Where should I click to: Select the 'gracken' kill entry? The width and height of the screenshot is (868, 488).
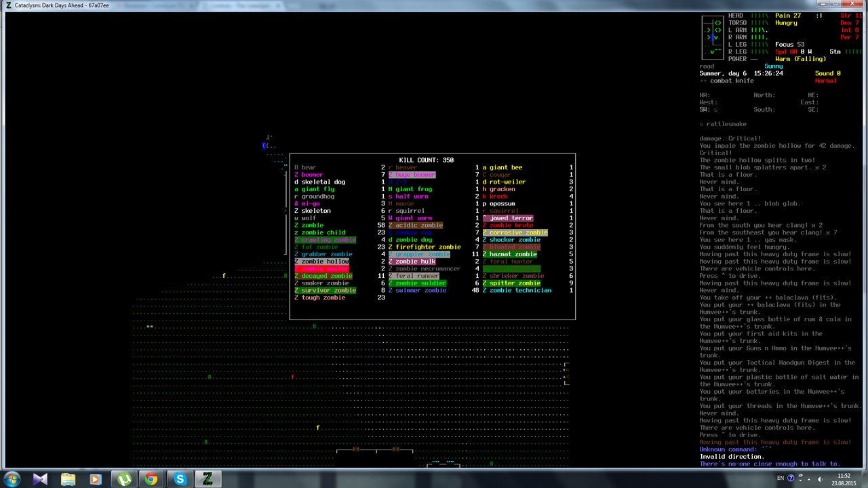click(x=498, y=189)
